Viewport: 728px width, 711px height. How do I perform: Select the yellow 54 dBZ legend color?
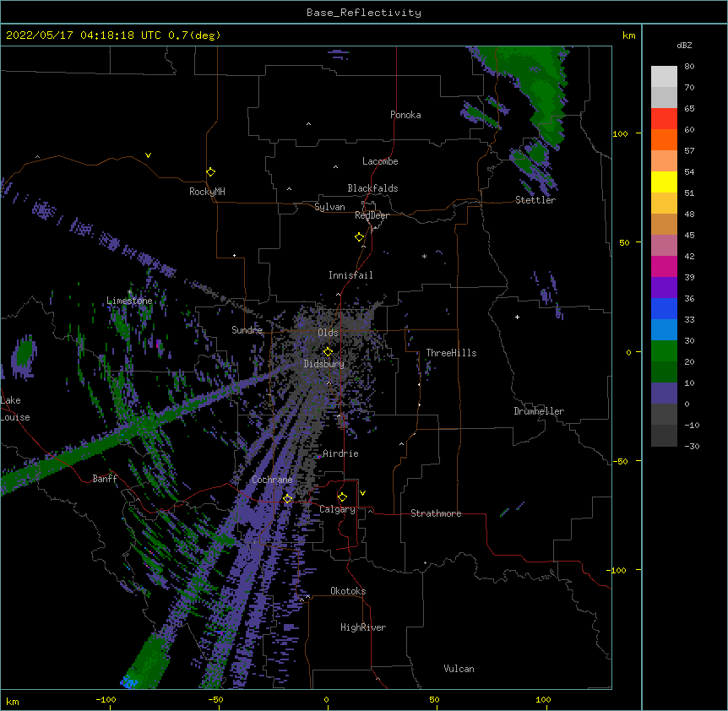664,182
